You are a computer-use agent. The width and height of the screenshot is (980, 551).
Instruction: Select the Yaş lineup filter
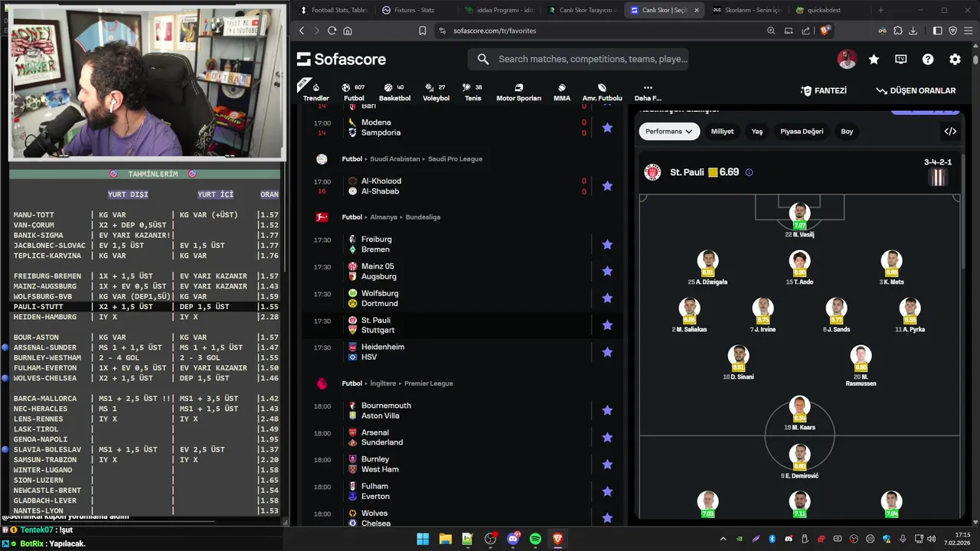757,131
